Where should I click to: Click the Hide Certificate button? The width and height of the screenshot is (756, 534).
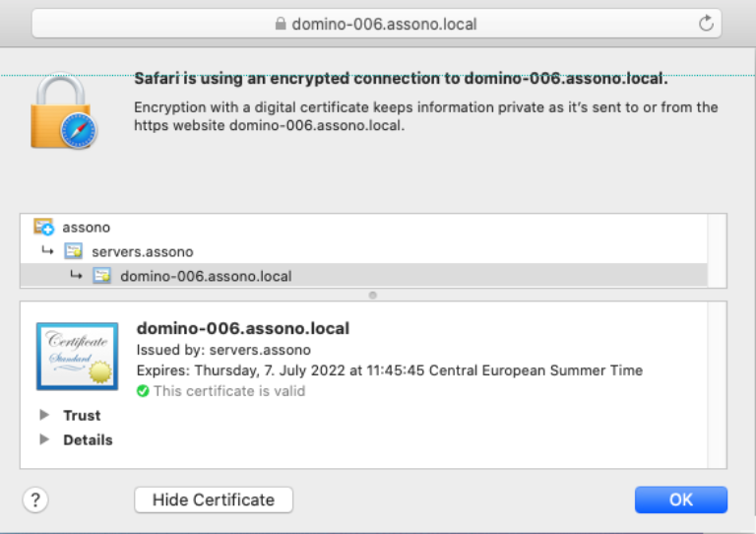click(214, 500)
